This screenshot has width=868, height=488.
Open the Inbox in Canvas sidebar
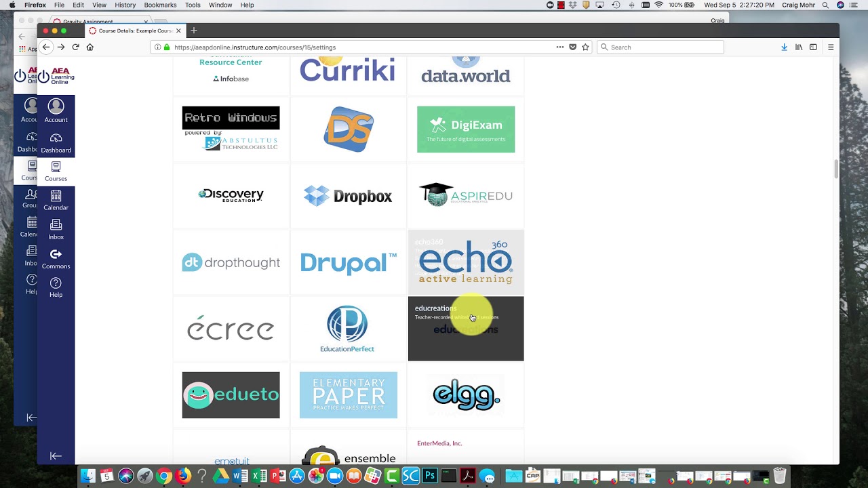(56, 230)
